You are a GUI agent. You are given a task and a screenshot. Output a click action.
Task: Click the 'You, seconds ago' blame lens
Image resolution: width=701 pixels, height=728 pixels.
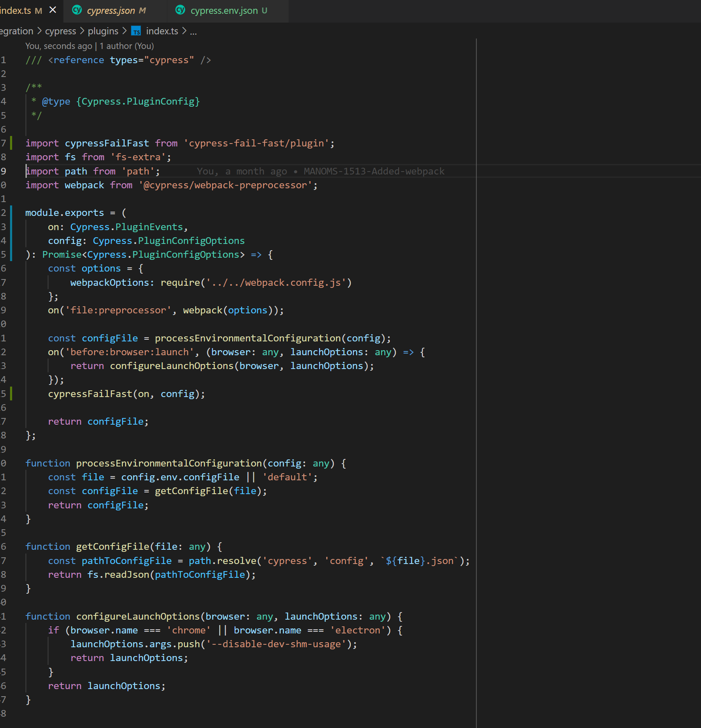pos(59,46)
